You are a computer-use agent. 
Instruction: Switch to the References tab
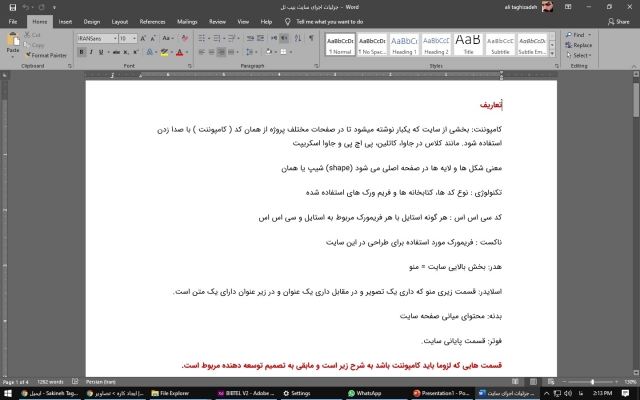point(152,22)
